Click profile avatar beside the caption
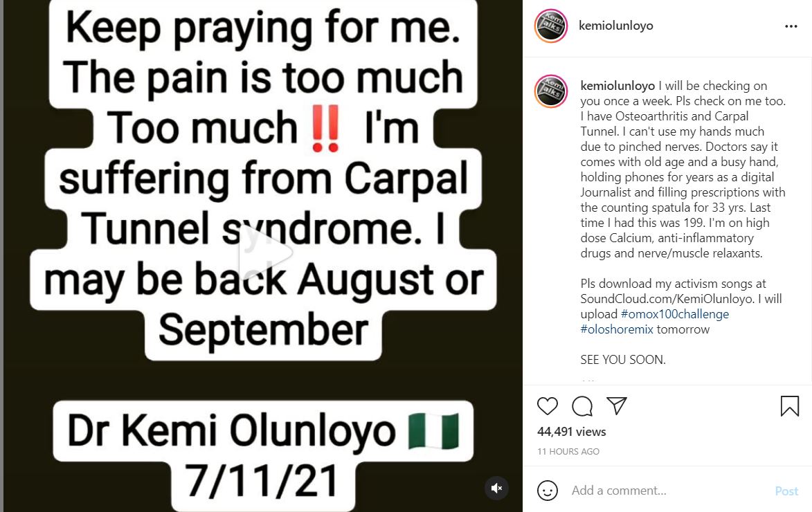The height and width of the screenshot is (512, 812). click(551, 91)
